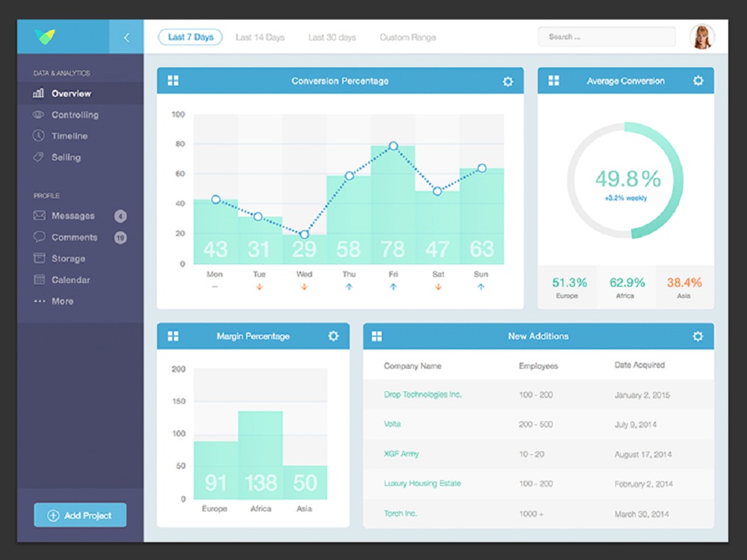Switch to Last 14 Days view
This screenshot has height=560, width=747.
point(259,37)
